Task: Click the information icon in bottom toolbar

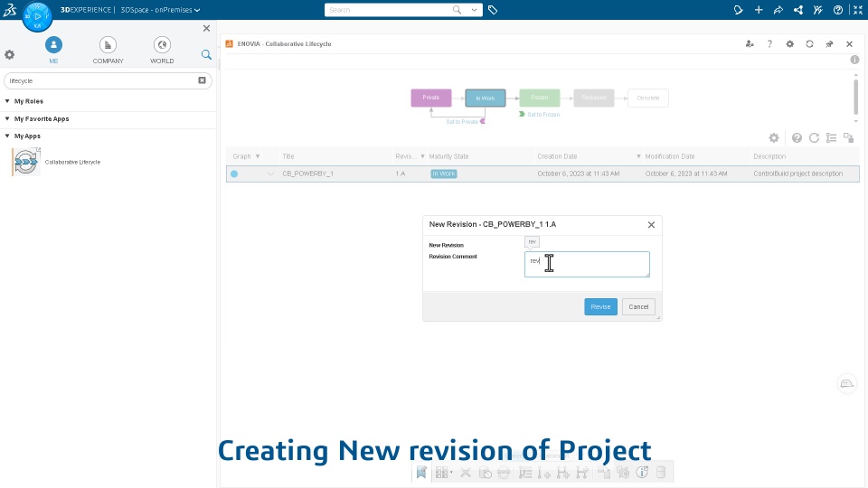Action: point(642,473)
